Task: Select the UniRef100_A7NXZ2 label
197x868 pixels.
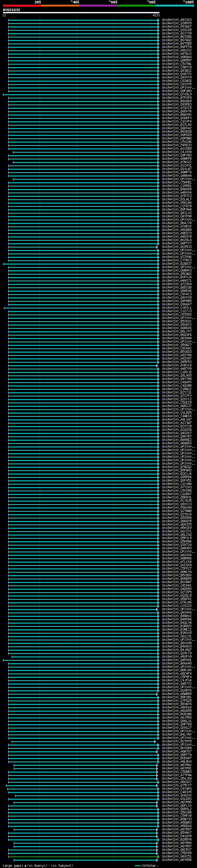Action: coord(177,162)
